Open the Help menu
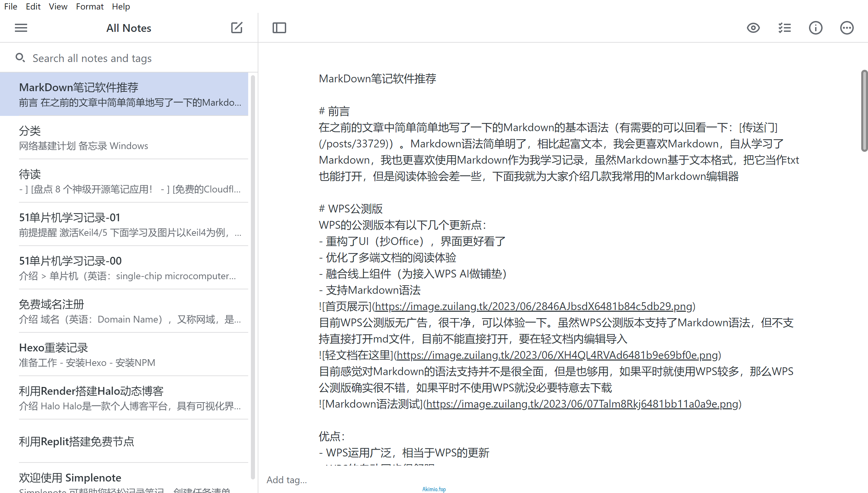868x493 pixels. (121, 6)
